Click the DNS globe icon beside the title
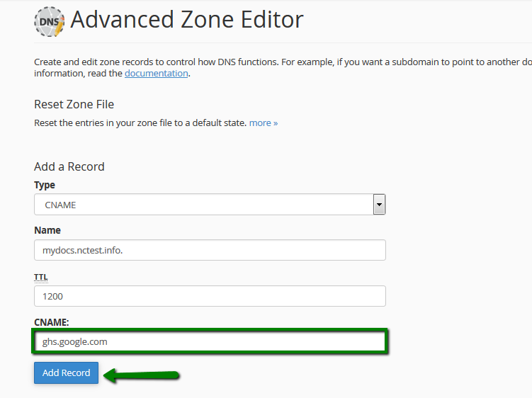Viewport: 532px width, 398px height. (x=49, y=21)
